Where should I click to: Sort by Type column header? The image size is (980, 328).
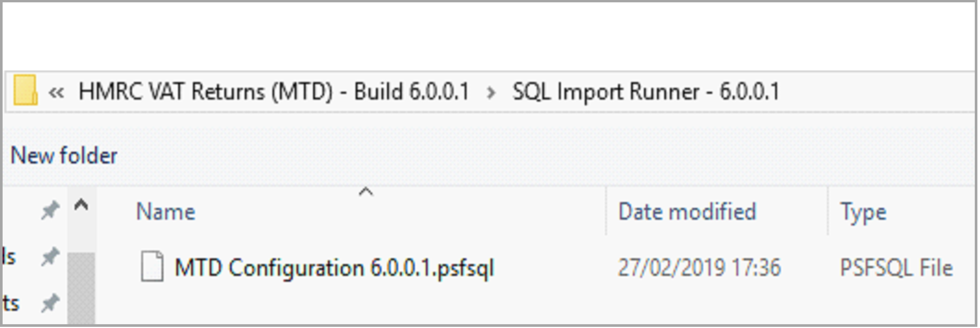(863, 212)
